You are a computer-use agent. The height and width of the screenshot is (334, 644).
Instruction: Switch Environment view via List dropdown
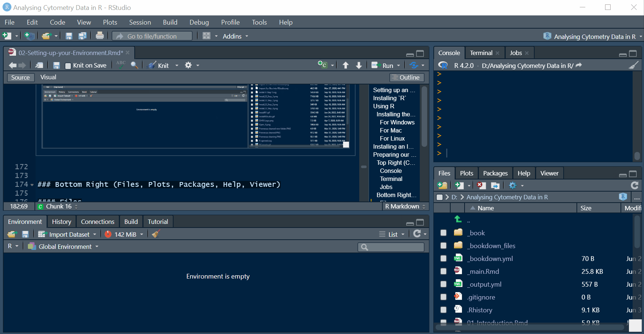[392, 234]
